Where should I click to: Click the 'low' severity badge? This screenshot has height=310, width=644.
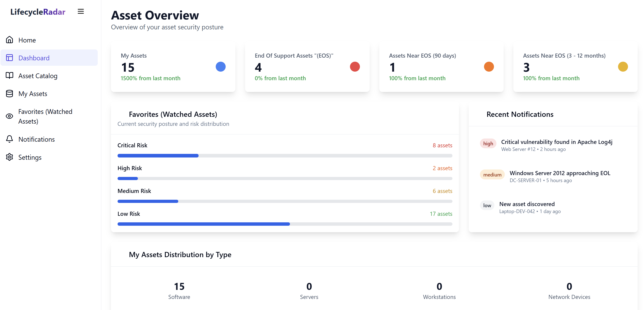point(487,205)
